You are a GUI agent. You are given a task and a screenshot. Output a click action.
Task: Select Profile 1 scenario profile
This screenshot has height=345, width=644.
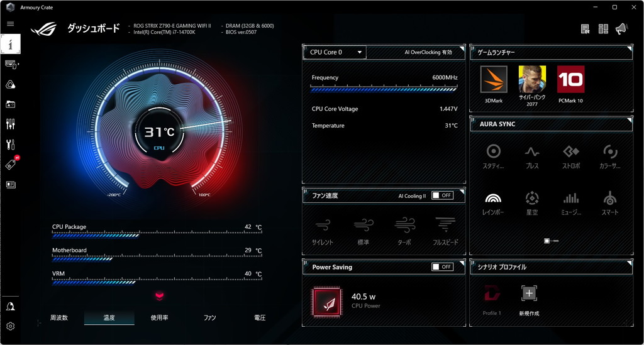point(492,300)
